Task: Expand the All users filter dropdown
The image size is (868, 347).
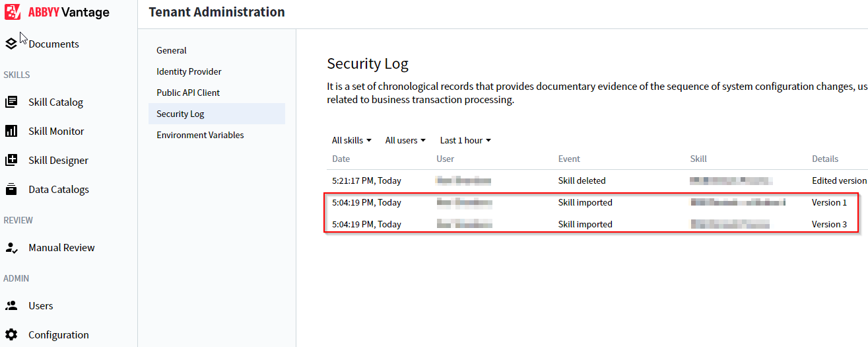Action: click(405, 140)
